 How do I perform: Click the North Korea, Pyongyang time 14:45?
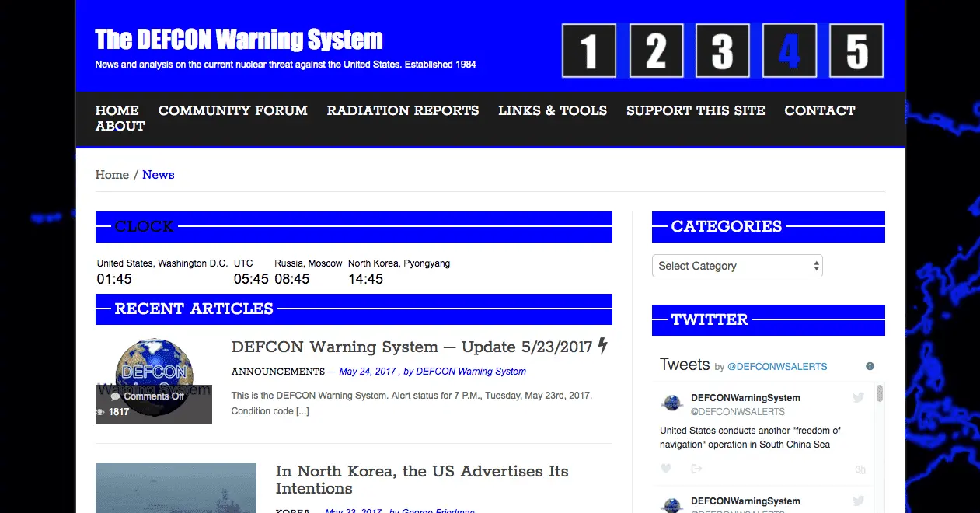click(365, 279)
